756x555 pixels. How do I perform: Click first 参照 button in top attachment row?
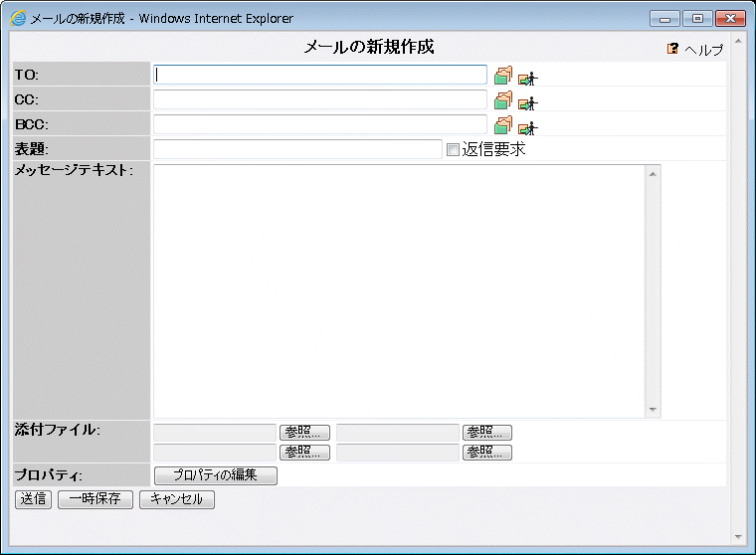point(304,433)
